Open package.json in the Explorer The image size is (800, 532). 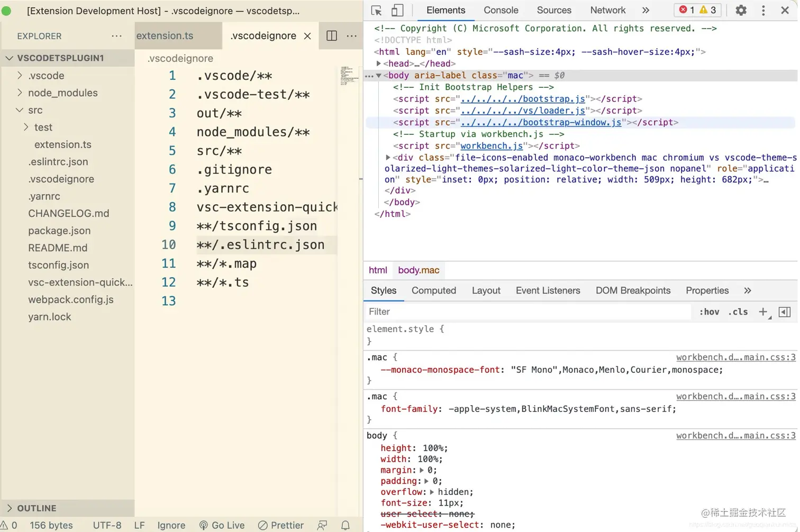(59, 231)
